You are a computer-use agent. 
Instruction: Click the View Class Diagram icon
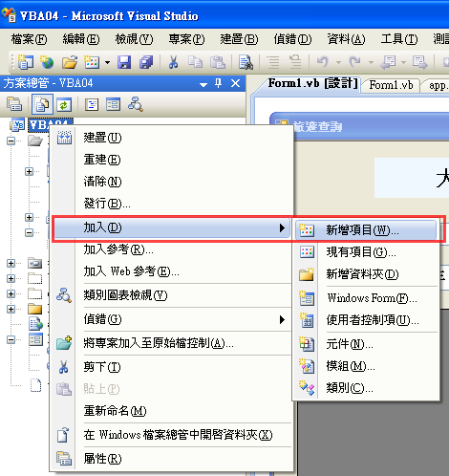[136, 104]
